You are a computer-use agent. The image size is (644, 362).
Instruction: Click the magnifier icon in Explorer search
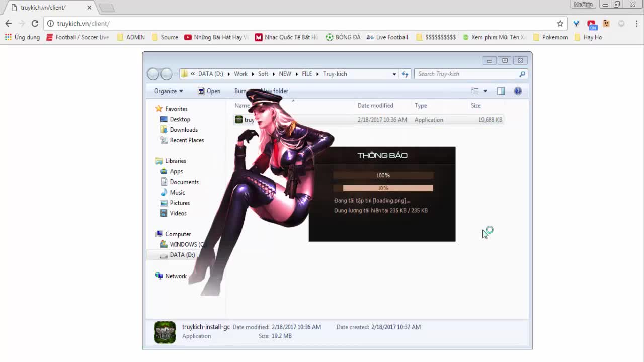(522, 74)
